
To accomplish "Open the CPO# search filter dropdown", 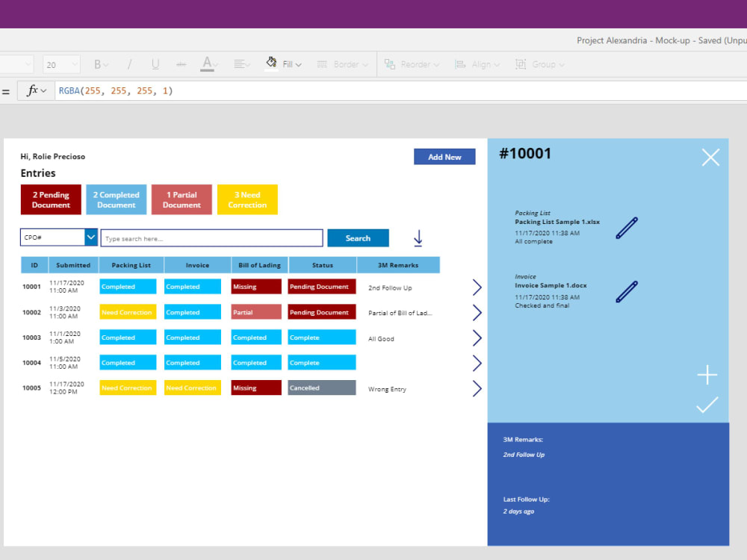I will [x=90, y=237].
